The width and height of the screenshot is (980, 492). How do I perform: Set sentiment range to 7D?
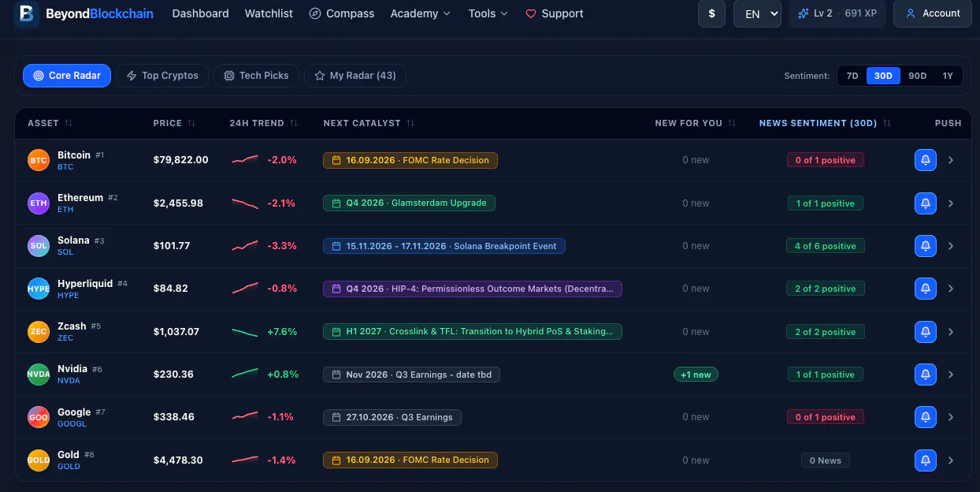[852, 76]
